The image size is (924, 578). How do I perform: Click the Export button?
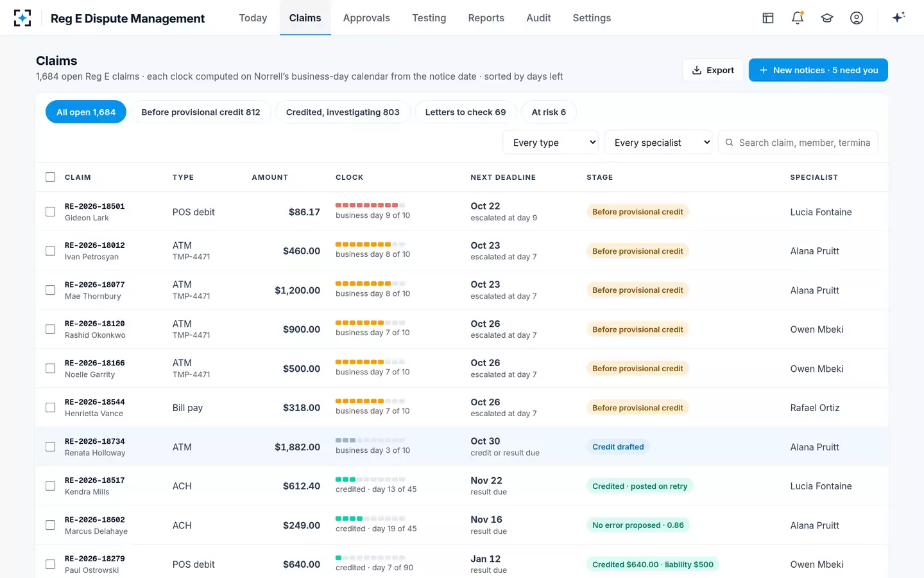[x=713, y=70]
